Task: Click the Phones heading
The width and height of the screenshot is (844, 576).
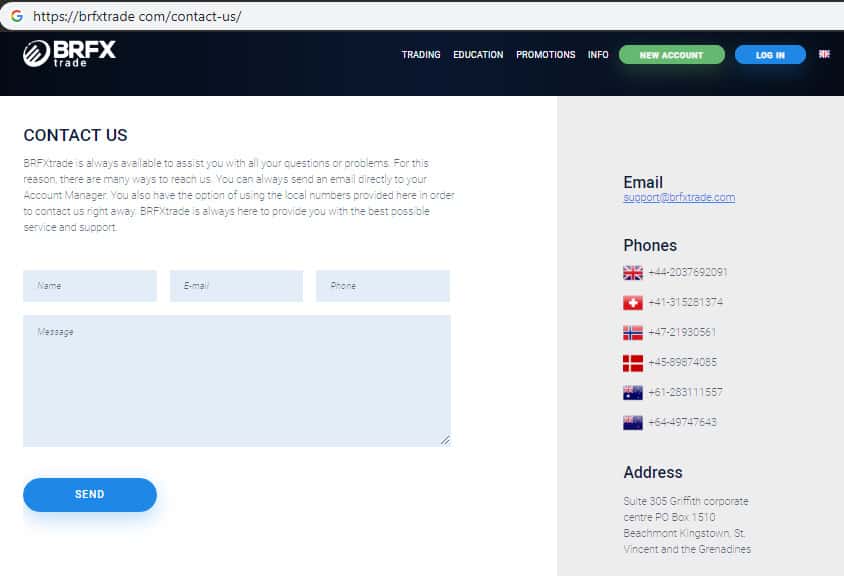Action: coord(650,245)
